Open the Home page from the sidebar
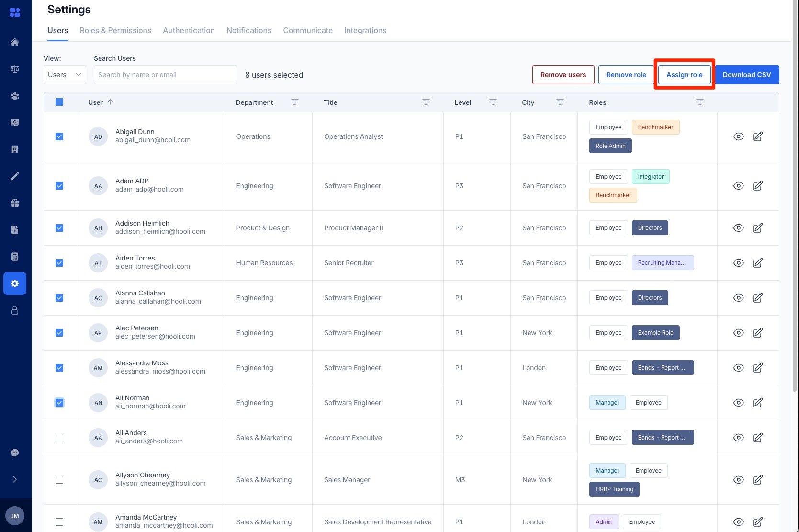 click(15, 42)
